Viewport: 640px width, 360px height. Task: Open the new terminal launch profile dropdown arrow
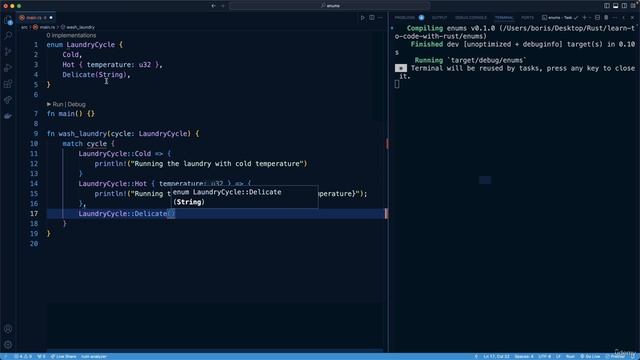tap(590, 18)
